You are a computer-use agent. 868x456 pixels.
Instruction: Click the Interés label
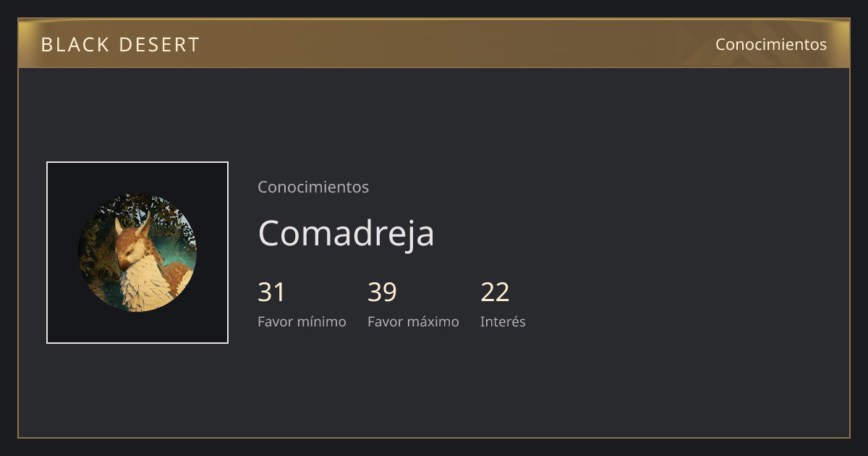[503, 321]
